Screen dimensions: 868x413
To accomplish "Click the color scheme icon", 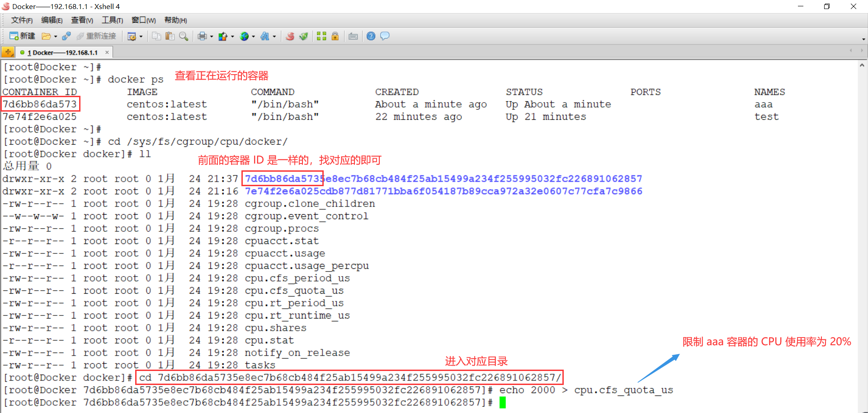I will tap(223, 36).
